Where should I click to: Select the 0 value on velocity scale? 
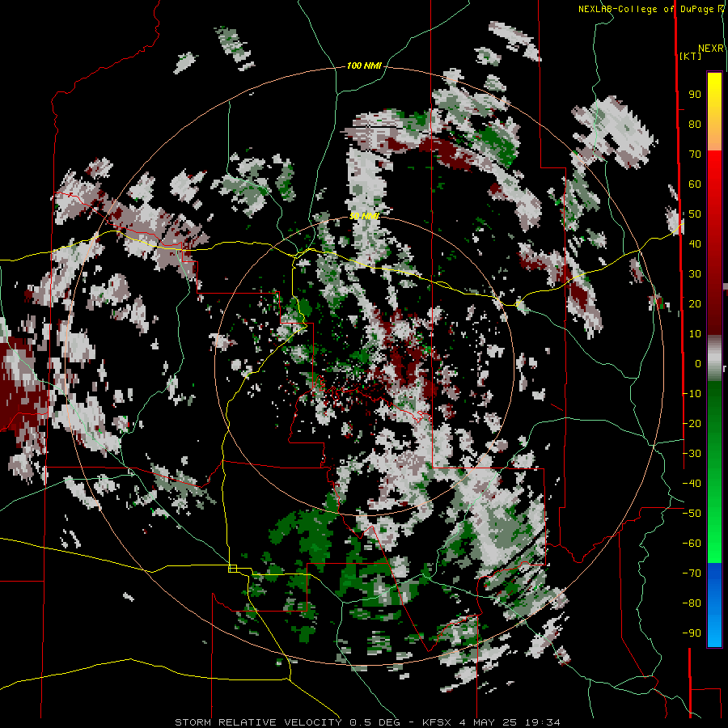pos(698,364)
